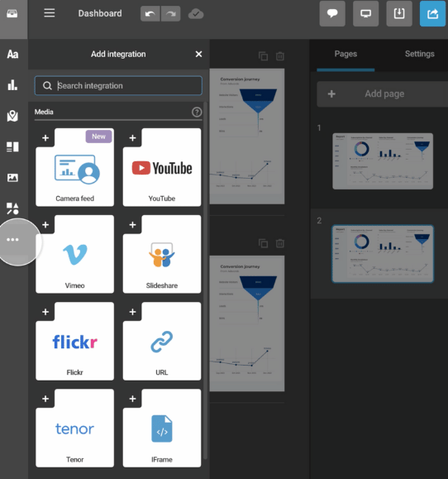Image resolution: width=448 pixels, height=479 pixels.
Task: Open Media section help icon
Action: [x=197, y=113]
